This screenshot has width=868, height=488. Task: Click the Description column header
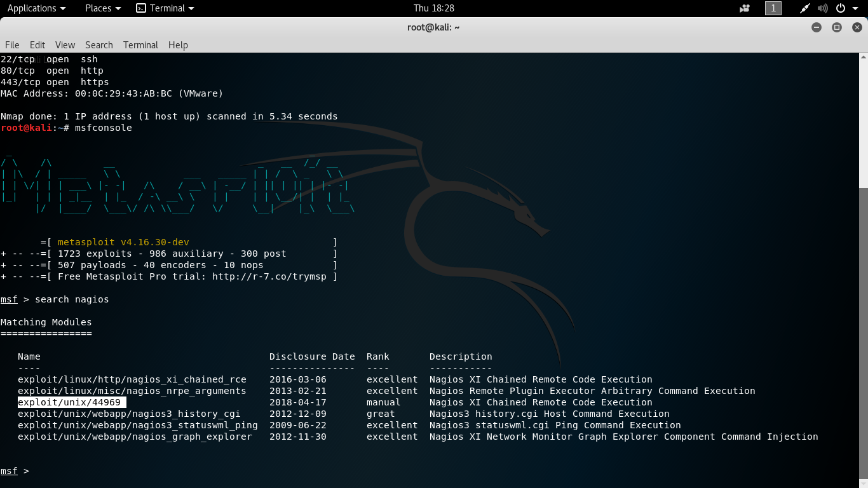point(461,356)
